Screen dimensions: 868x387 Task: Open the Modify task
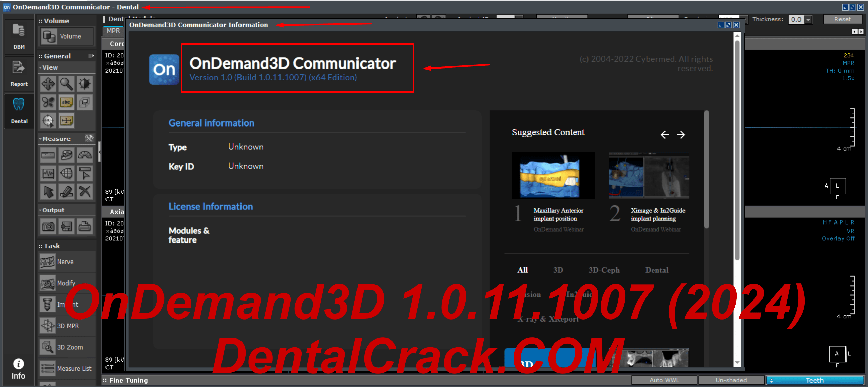(67, 283)
